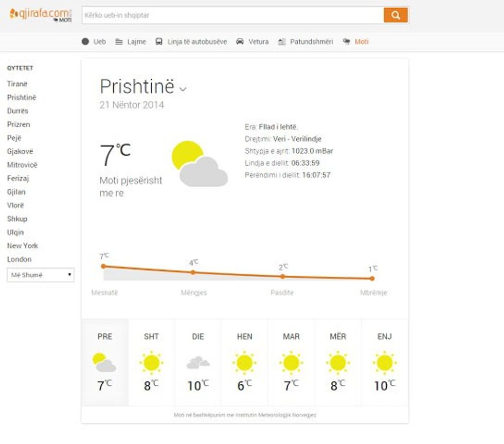Click the Mbrëmje point on temperature graph
Viewport: 504px width, 444px height.
(x=372, y=278)
